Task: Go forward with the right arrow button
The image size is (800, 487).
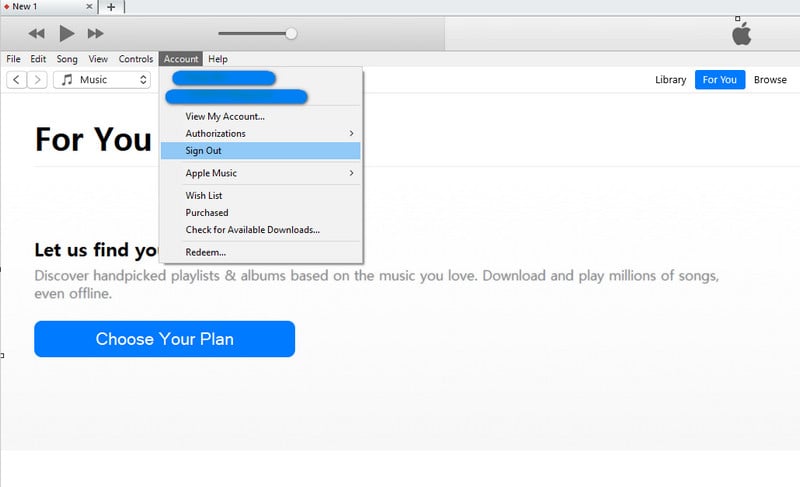Action: point(37,80)
